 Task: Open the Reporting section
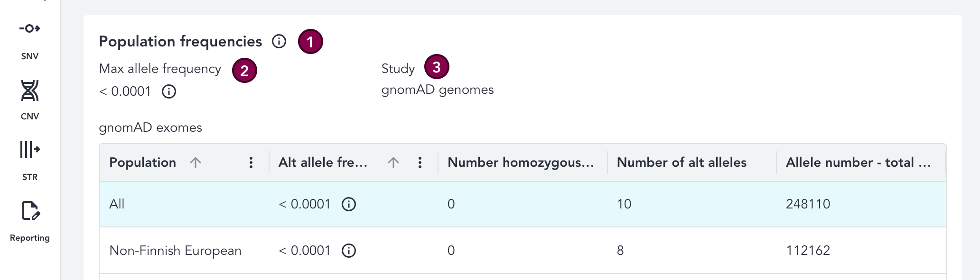30,220
